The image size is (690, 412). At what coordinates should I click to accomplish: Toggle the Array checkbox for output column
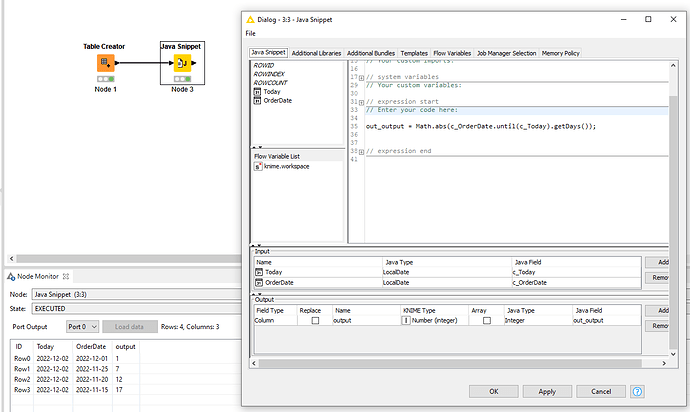click(487, 320)
